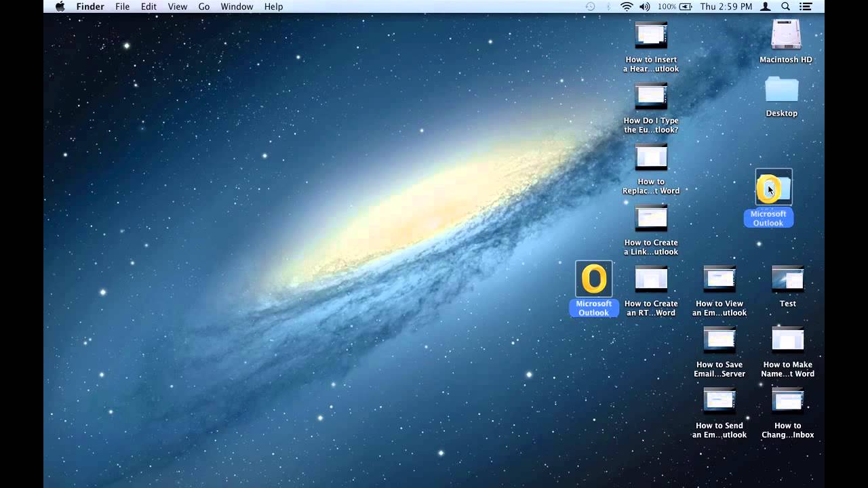The image size is (868, 488).
Task: Select the Test file thumbnail
Action: click(787, 279)
